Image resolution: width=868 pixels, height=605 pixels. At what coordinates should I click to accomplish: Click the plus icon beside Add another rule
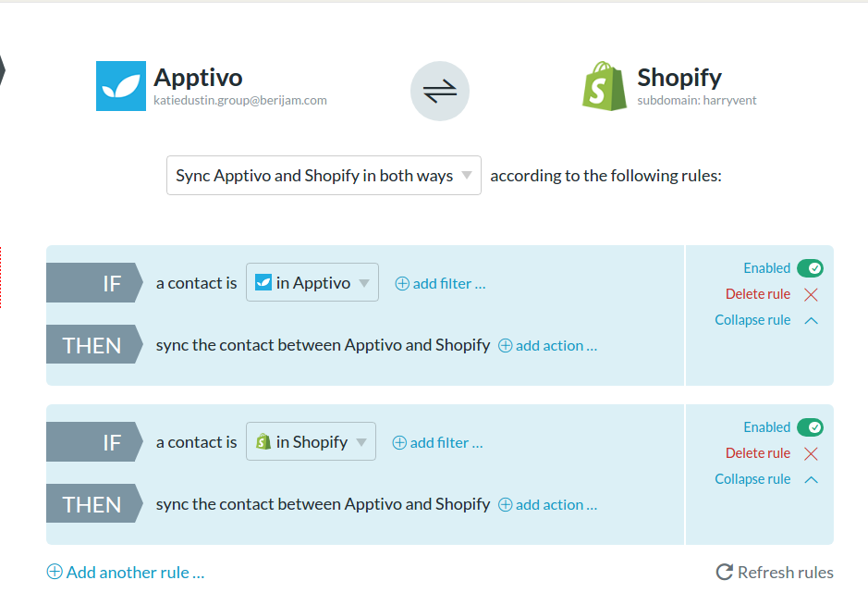(x=55, y=573)
